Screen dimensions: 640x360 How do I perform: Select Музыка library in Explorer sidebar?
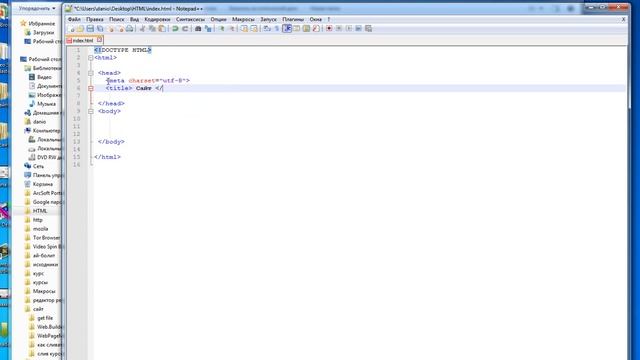click(47, 104)
